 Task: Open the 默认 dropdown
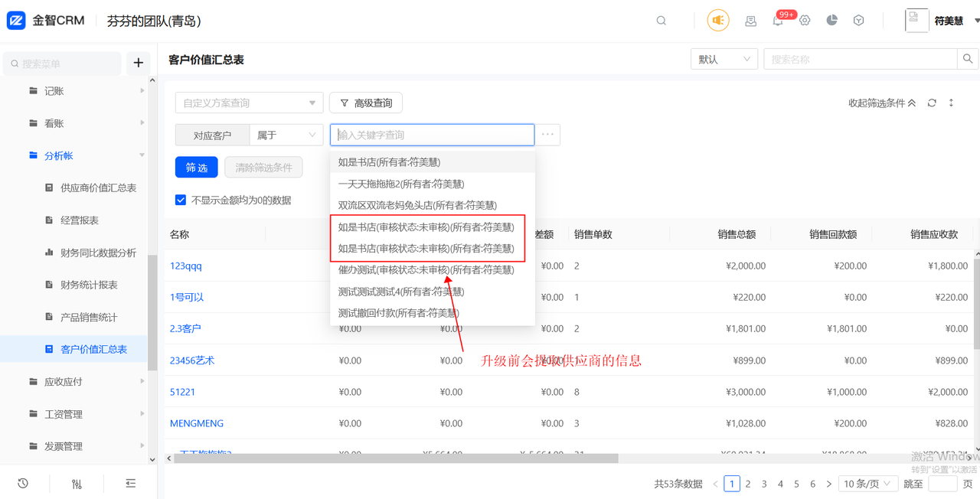[724, 59]
